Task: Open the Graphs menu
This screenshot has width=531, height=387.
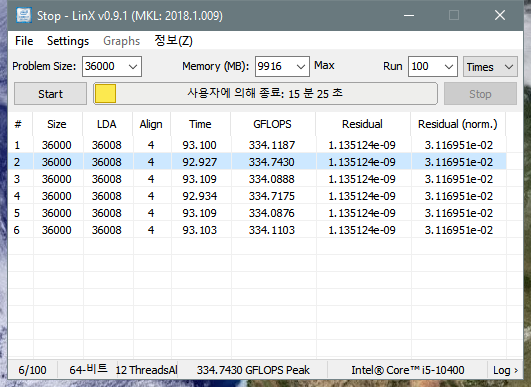Action: coord(121,41)
